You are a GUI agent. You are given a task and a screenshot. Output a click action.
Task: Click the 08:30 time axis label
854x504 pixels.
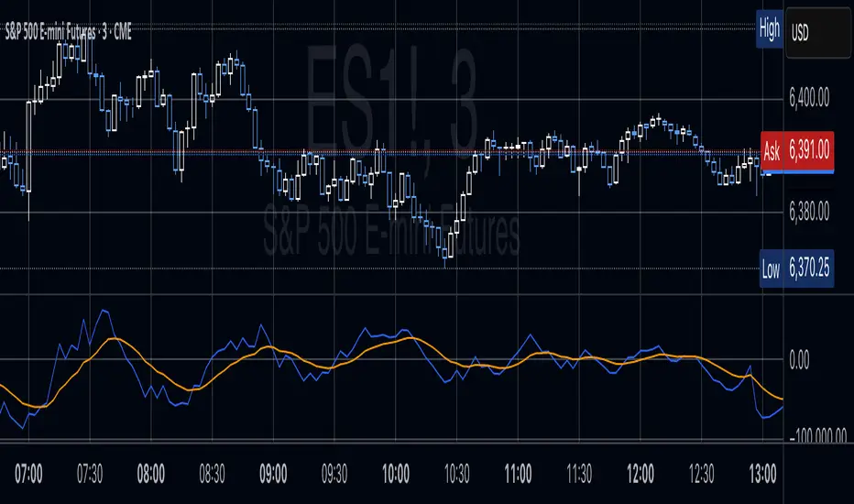[212, 474]
